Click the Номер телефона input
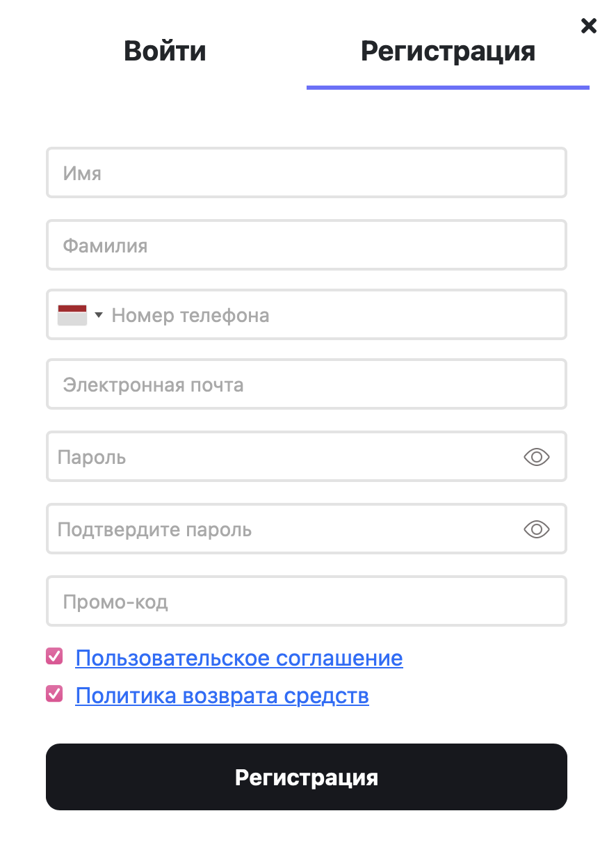Viewport: 616px width, 843px height. (334, 315)
